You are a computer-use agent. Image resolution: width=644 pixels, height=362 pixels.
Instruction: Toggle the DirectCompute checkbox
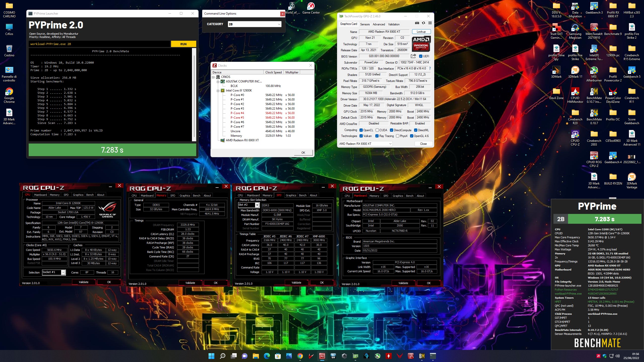(391, 130)
